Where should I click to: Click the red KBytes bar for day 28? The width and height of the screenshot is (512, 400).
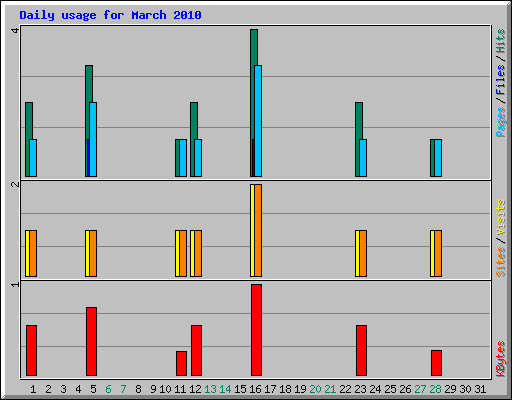(x=436, y=363)
